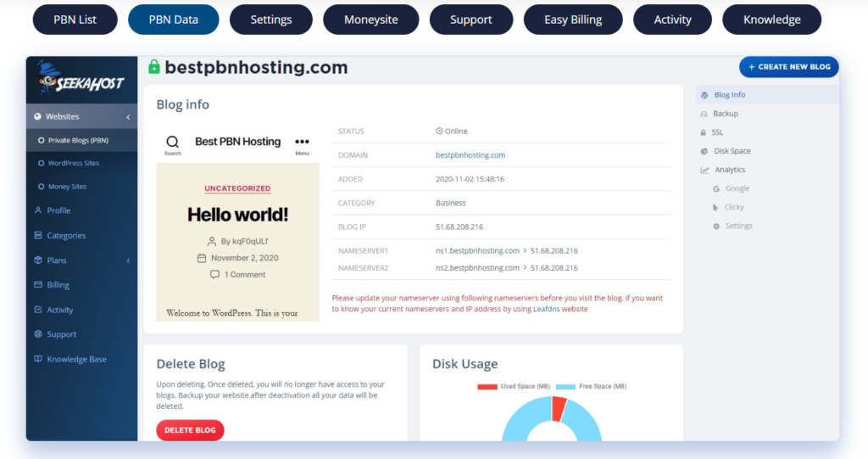Select WordPress Sites in sidebar

[x=73, y=163]
